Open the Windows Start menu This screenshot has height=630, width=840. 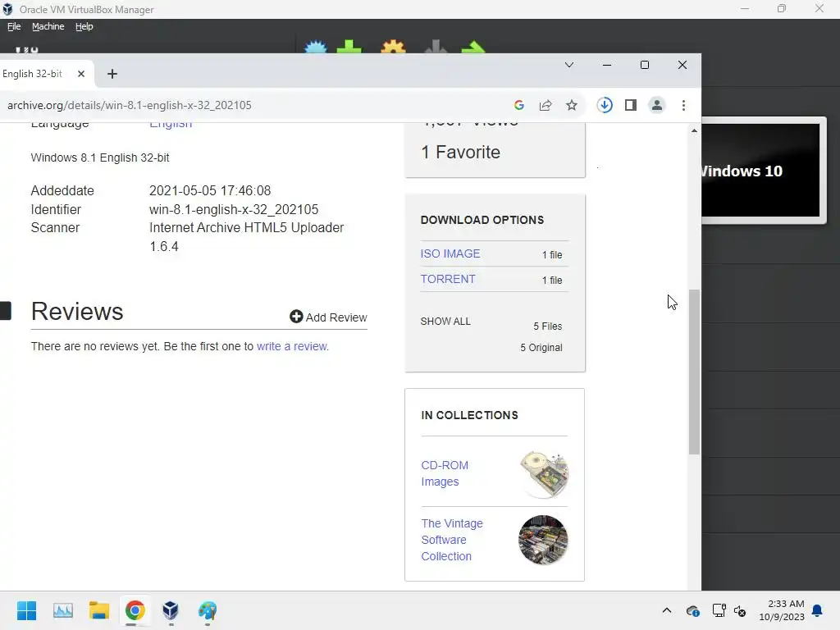click(x=26, y=610)
